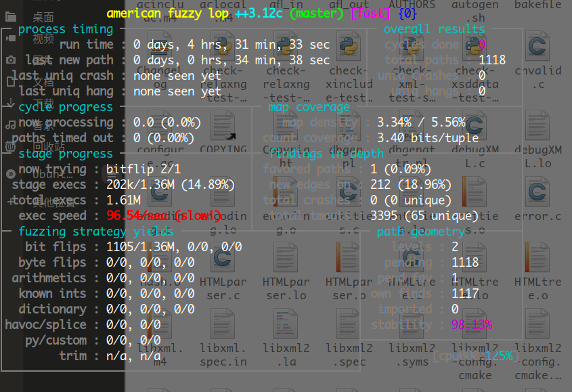Click the "1117" own finds value
The height and width of the screenshot is (392, 572).
pyautogui.click(x=465, y=293)
